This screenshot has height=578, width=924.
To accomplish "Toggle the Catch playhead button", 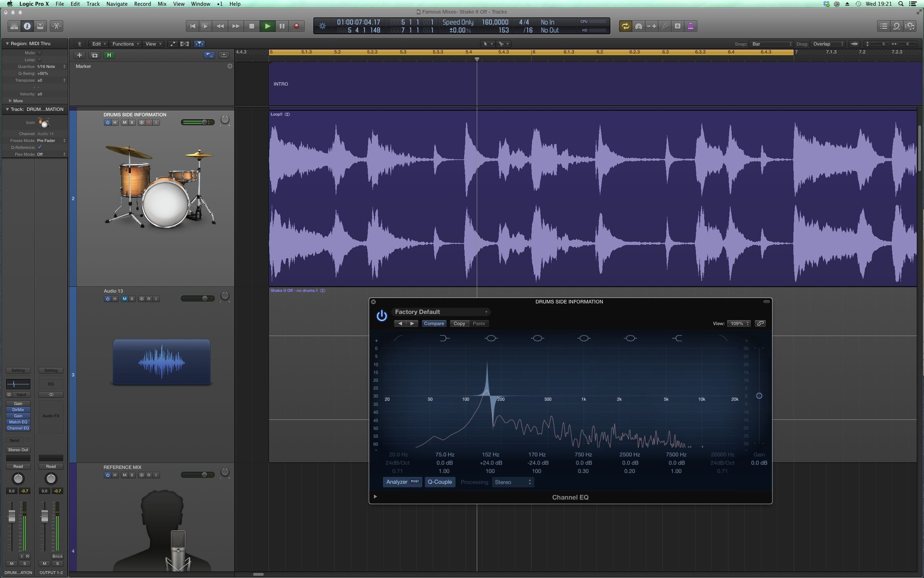I will coord(199,44).
